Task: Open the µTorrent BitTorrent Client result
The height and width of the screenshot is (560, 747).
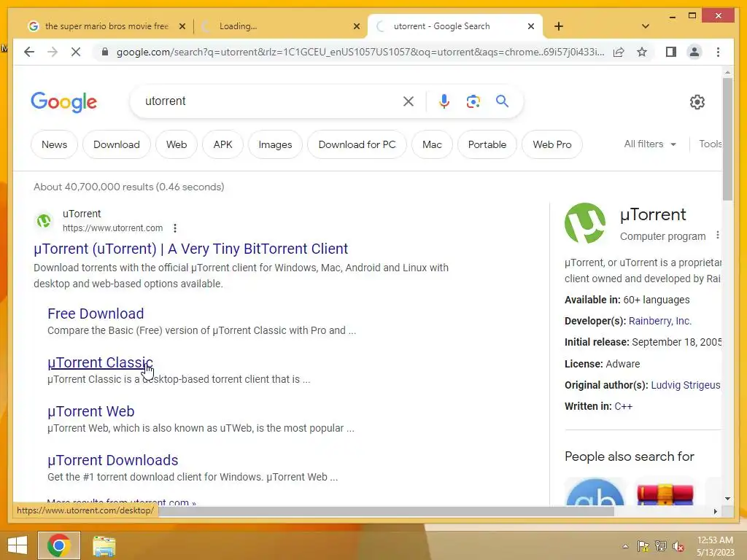Action: pos(190,249)
